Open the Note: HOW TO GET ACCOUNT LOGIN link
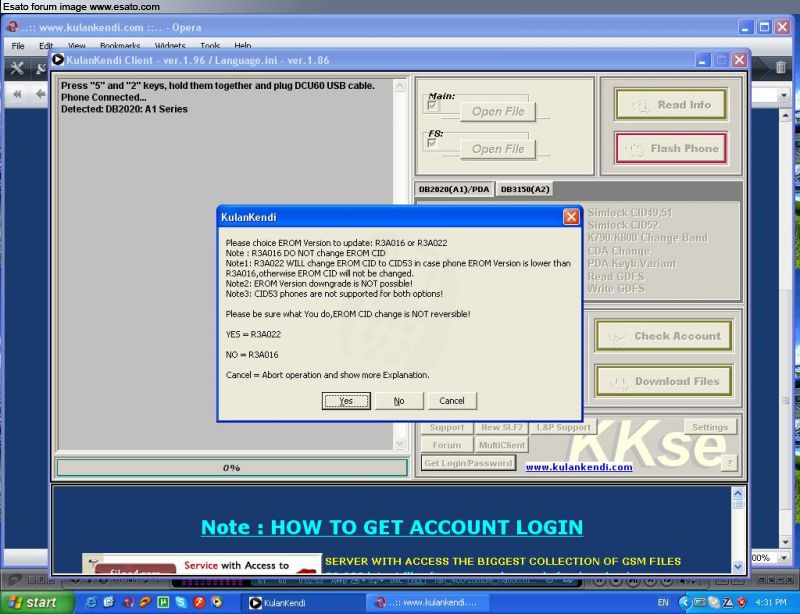Viewport: 800px width, 614px height. click(392, 527)
